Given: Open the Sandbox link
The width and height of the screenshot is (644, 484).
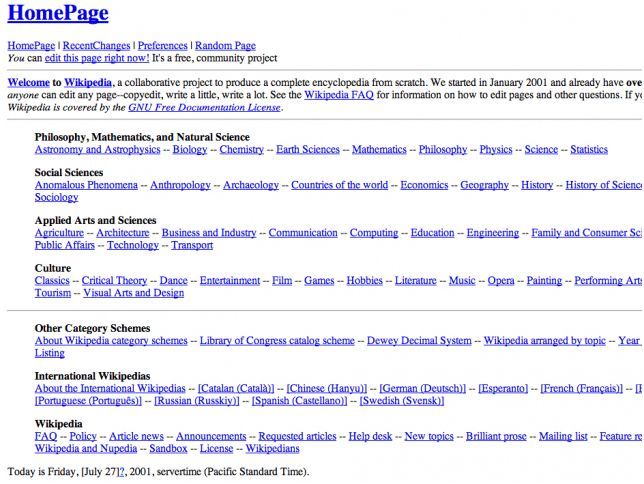Looking at the screenshot, I should coord(168,449).
